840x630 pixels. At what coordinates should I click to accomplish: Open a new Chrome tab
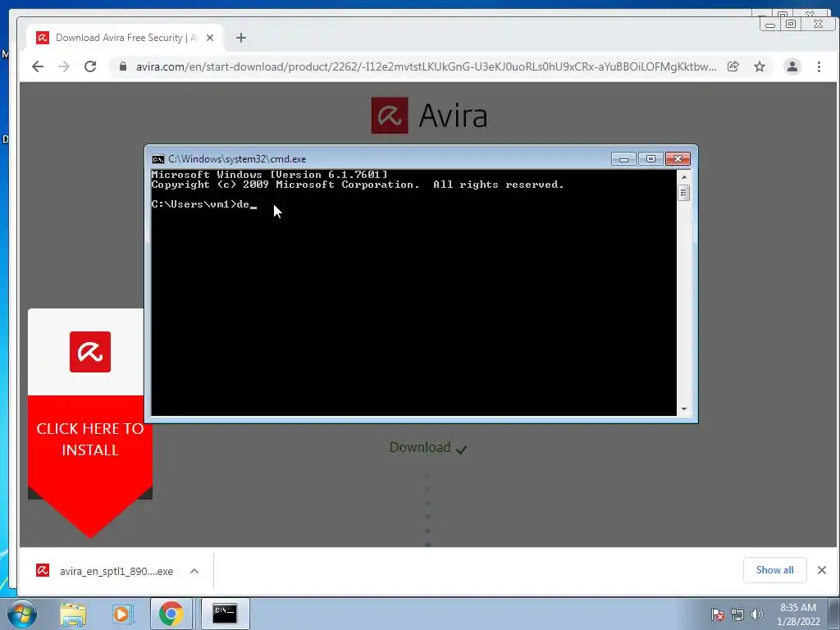click(241, 38)
